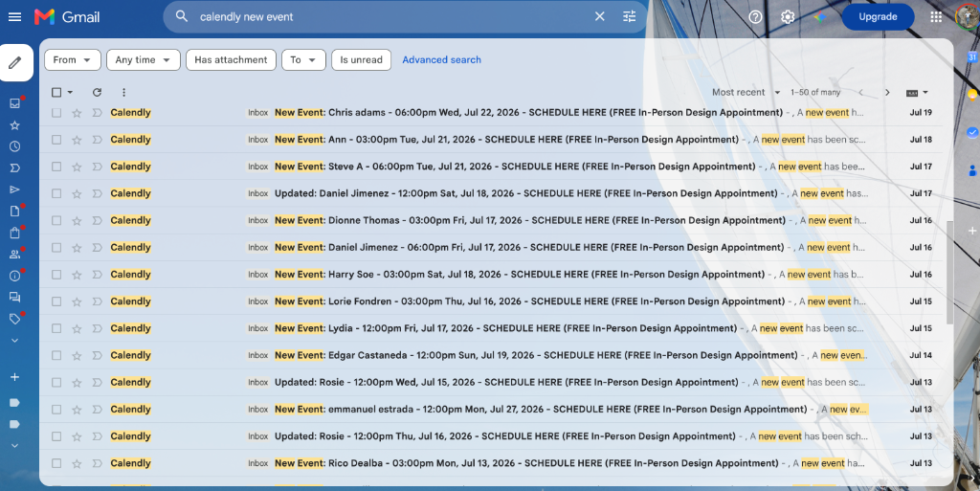Viewport: 980px width, 491px height.
Task: Refresh the search results
Action: pos(97,93)
